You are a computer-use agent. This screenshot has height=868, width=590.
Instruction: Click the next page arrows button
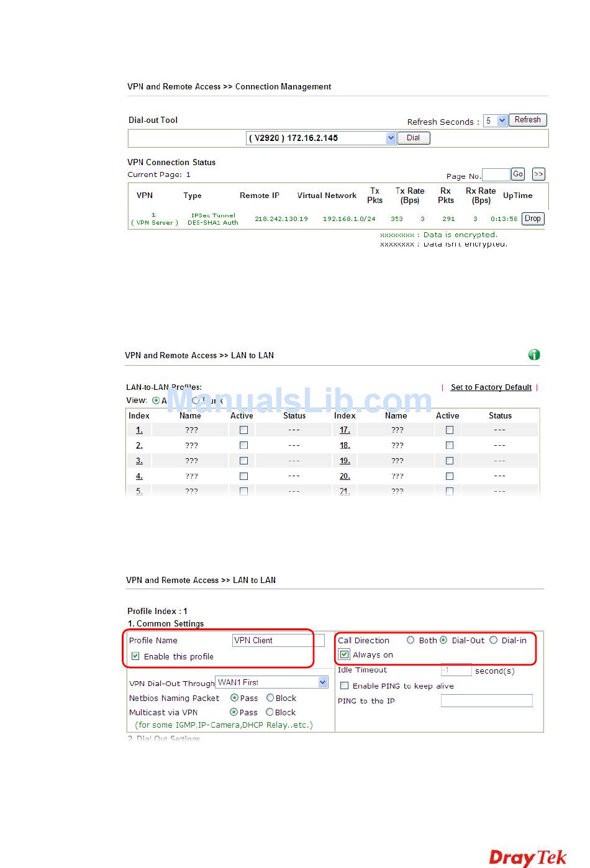click(x=538, y=174)
